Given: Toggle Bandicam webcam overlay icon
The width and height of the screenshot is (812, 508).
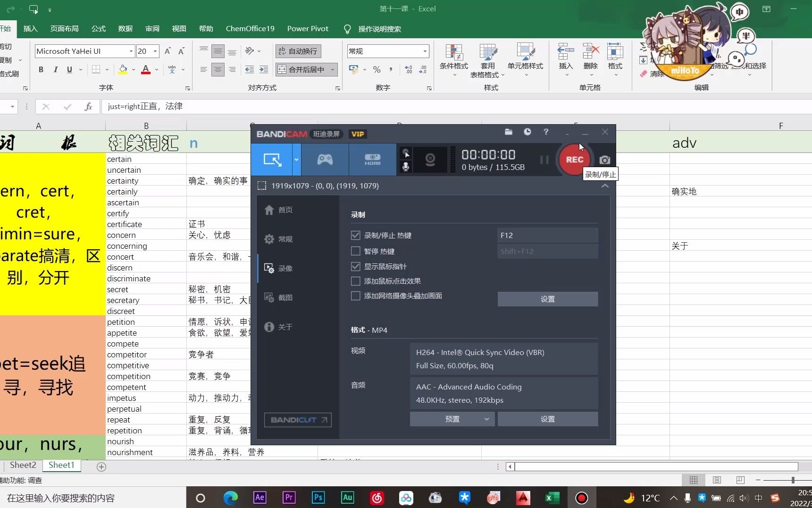Looking at the screenshot, I should pos(430,160).
